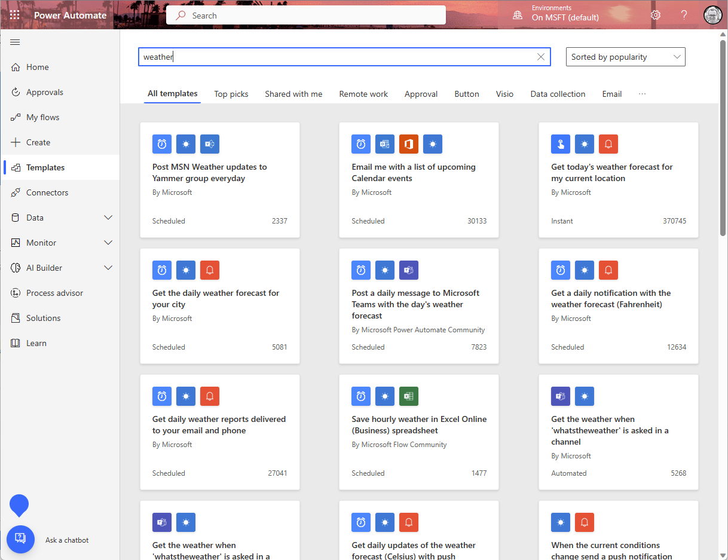Click the By Microsoft Flow Community label

399,445
